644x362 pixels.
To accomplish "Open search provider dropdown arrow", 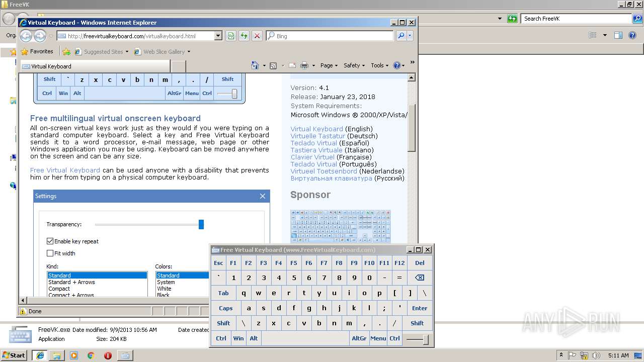I will tap(411, 36).
